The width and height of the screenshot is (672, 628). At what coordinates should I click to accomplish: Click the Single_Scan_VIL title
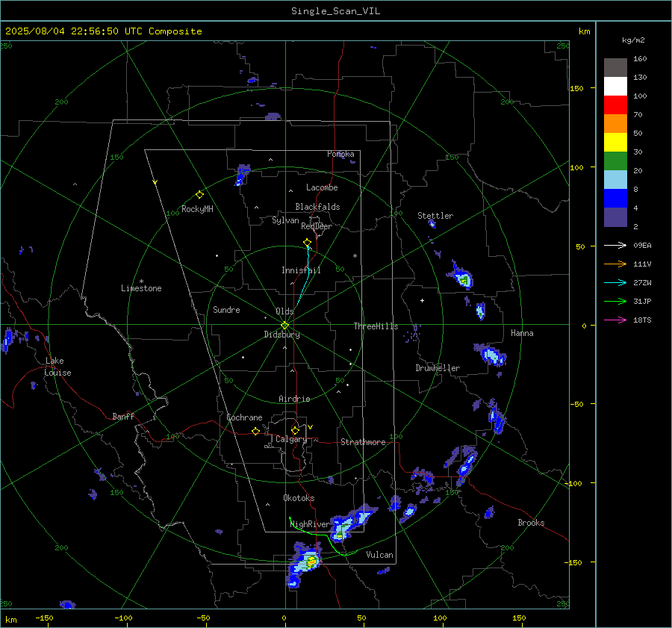click(335, 11)
